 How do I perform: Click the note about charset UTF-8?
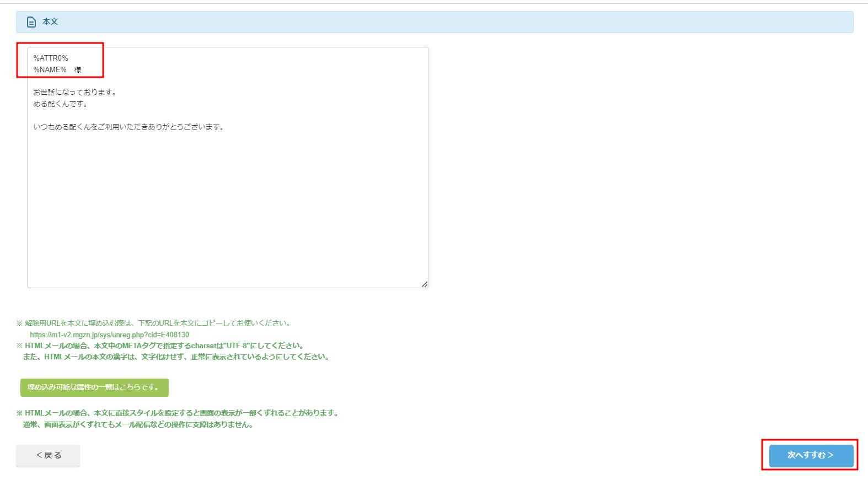[x=160, y=346]
